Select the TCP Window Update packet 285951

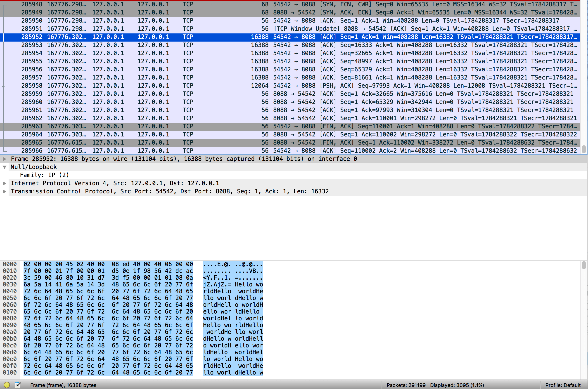(174, 28)
